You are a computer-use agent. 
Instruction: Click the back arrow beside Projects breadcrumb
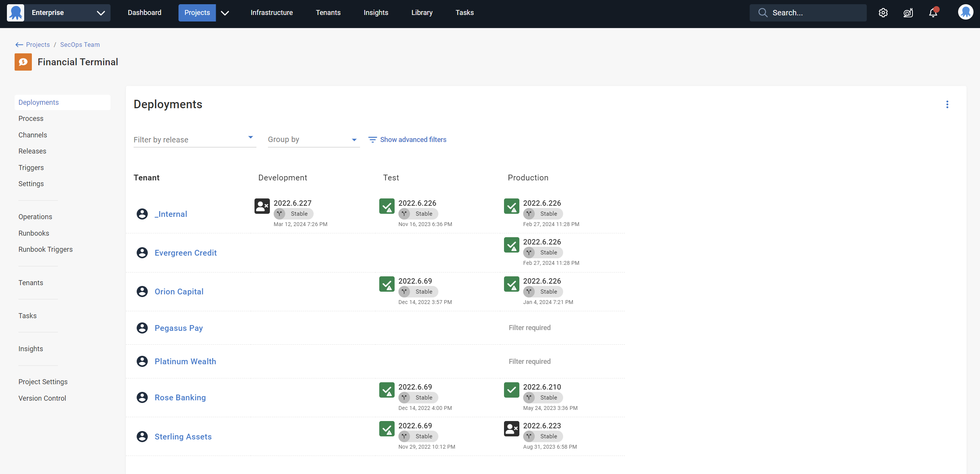click(19, 45)
